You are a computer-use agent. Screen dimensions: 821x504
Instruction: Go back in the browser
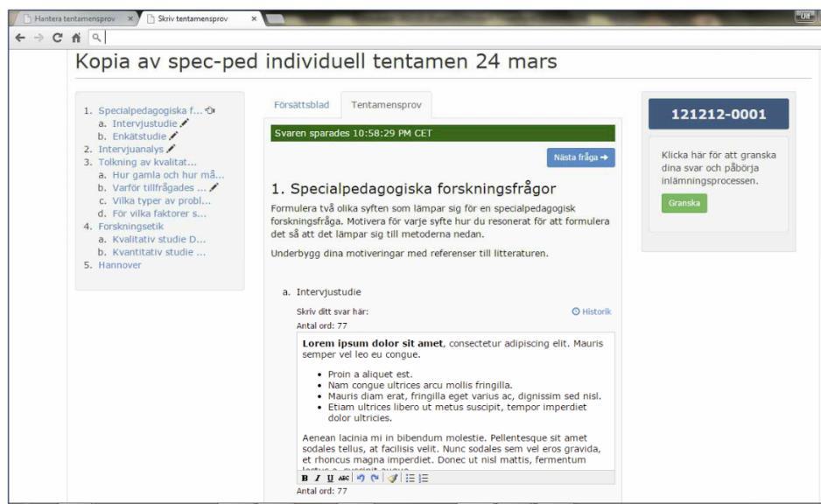pyautogui.click(x=20, y=38)
